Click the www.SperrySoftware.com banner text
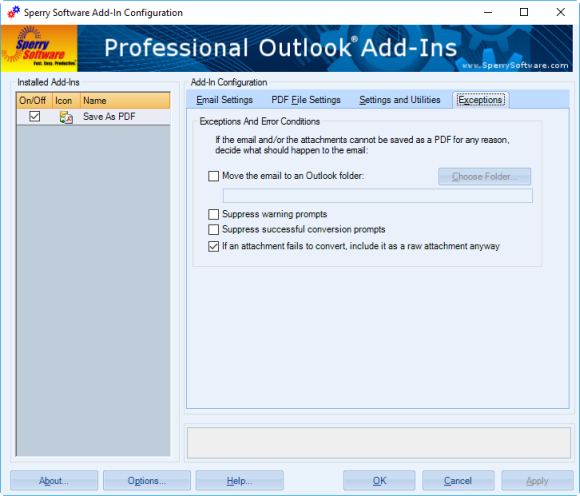 [515, 65]
